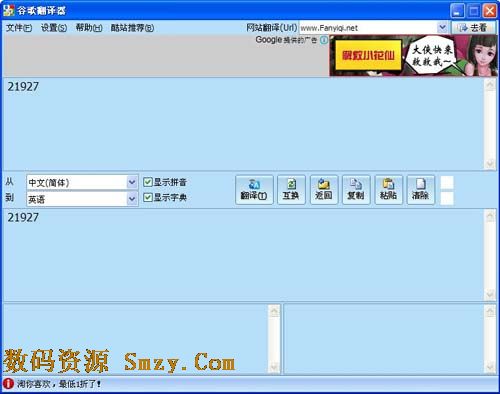Click the status bar link 淘你喜欢，最低1折了!

[59, 384]
